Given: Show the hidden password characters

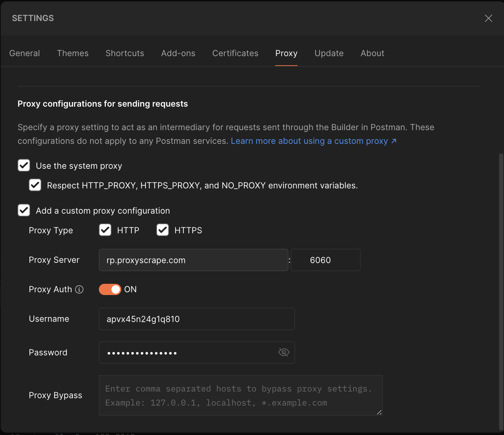Looking at the screenshot, I should point(284,352).
